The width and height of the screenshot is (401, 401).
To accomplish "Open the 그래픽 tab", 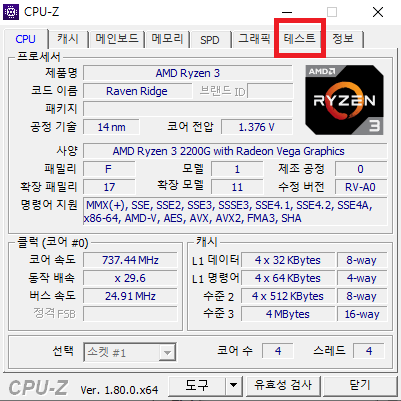I will 254,39.
